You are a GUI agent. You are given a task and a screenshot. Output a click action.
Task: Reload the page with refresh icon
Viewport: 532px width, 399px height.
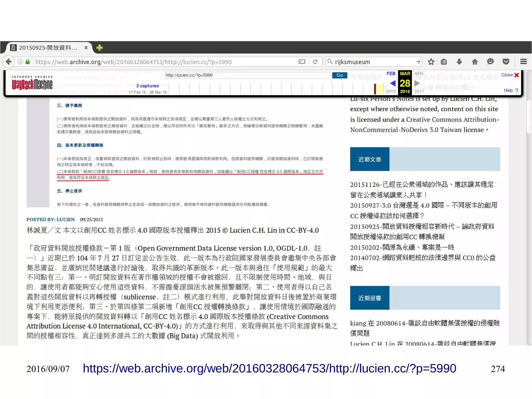click(x=315, y=62)
